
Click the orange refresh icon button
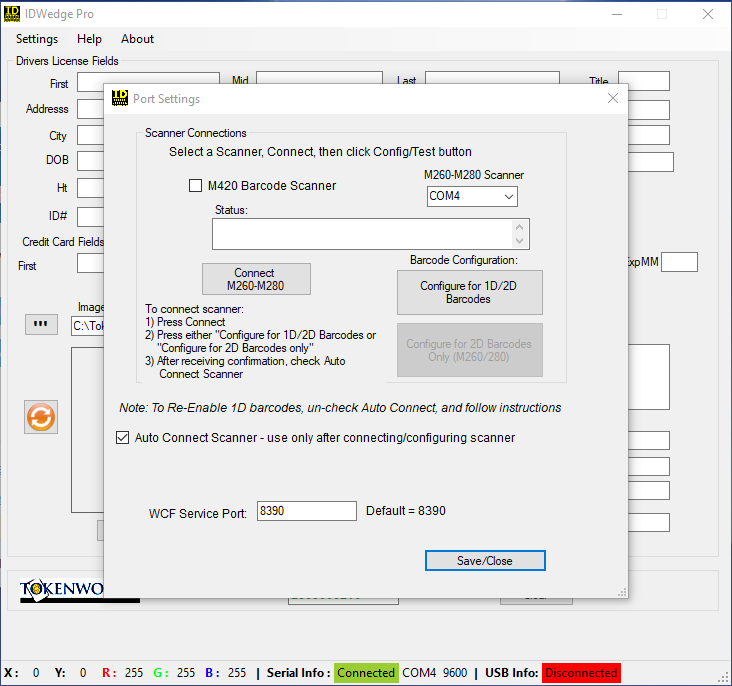coord(41,417)
